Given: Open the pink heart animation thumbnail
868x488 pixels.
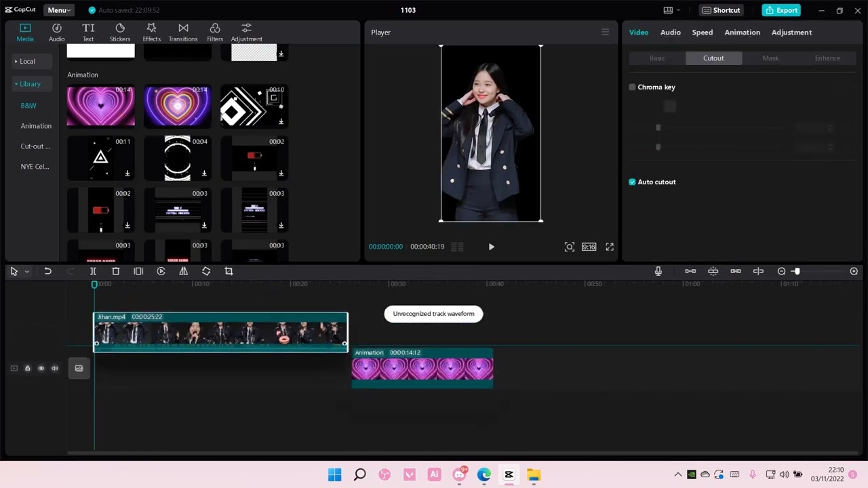Looking at the screenshot, I should point(101,106).
